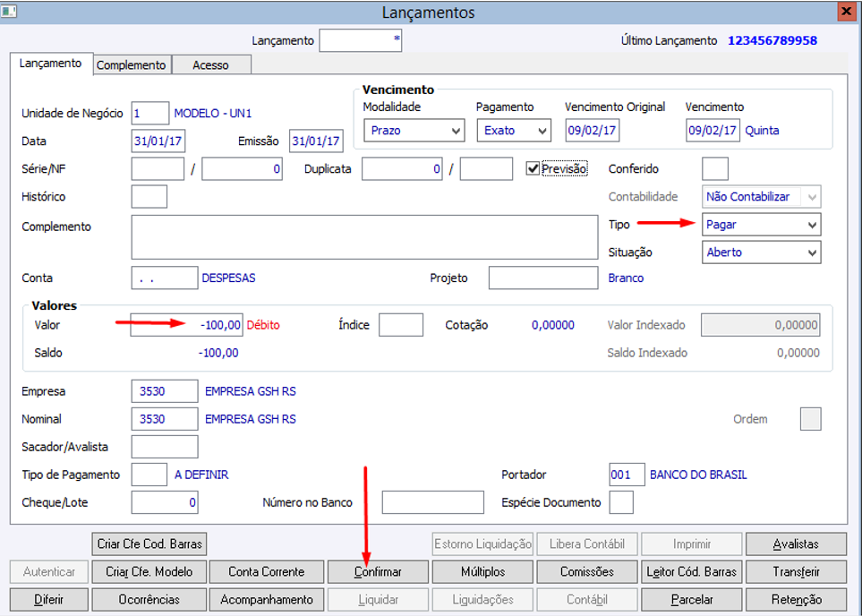Image resolution: width=862 pixels, height=616 pixels.
Task: Open the Pagamento dropdown showing Exato
Action: (x=514, y=131)
